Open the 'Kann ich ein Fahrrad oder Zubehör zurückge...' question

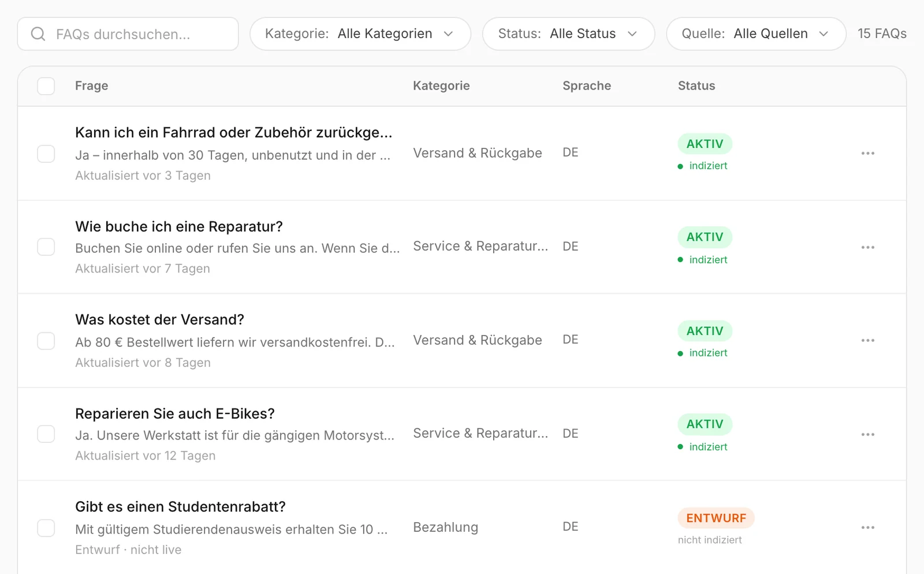coord(234,133)
